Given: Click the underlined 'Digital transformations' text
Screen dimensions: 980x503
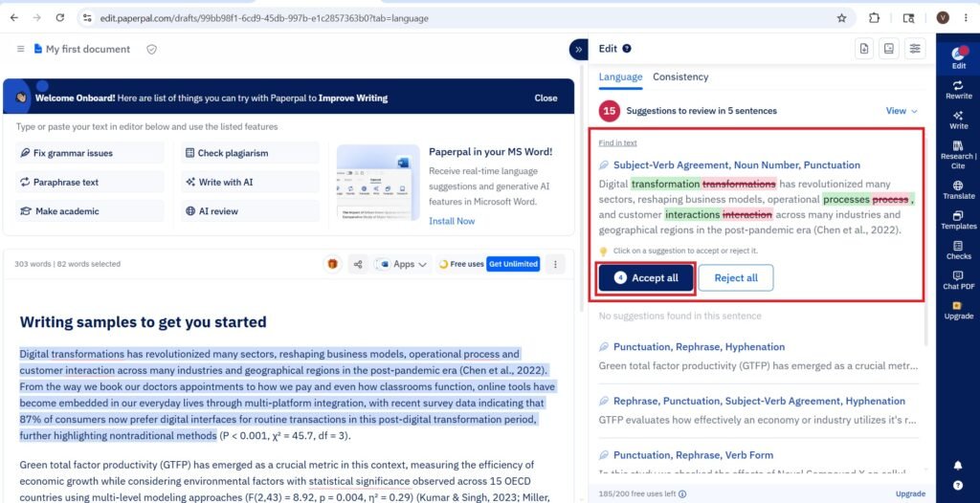Looking at the screenshot, I should 72,354.
